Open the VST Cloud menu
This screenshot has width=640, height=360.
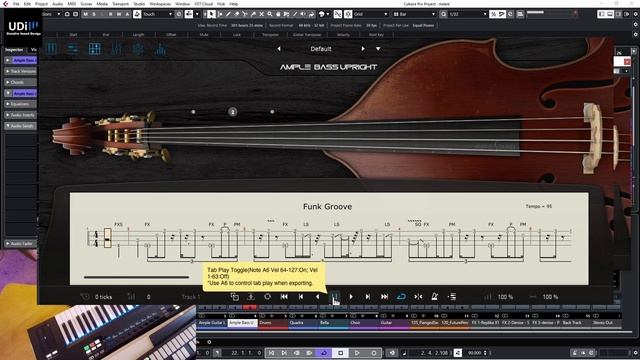click(203, 4)
